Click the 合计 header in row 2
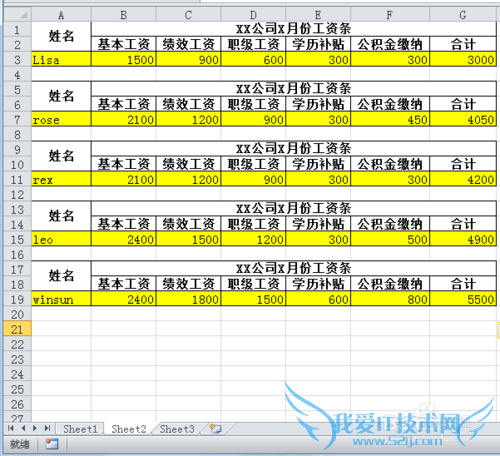 (x=463, y=44)
